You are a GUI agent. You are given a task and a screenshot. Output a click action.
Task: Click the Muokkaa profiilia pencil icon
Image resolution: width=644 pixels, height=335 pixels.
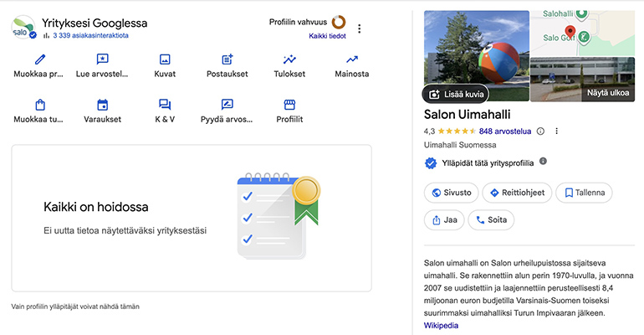[39, 59]
